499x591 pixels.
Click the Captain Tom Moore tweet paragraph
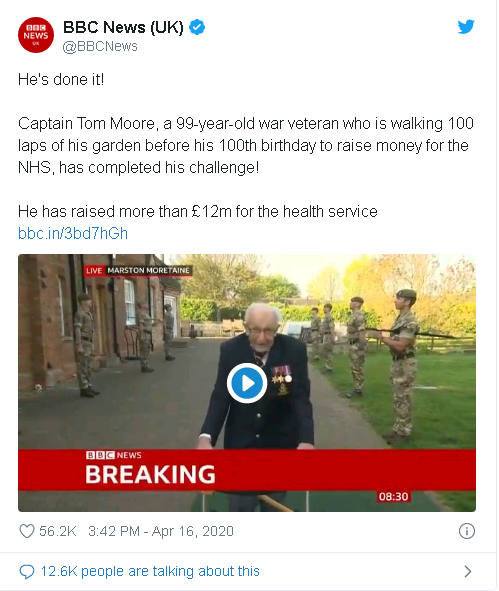pyautogui.click(x=246, y=145)
